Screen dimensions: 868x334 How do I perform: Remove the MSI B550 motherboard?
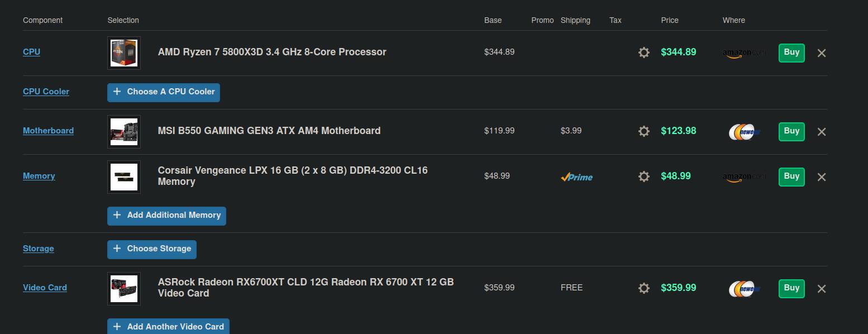(x=822, y=132)
